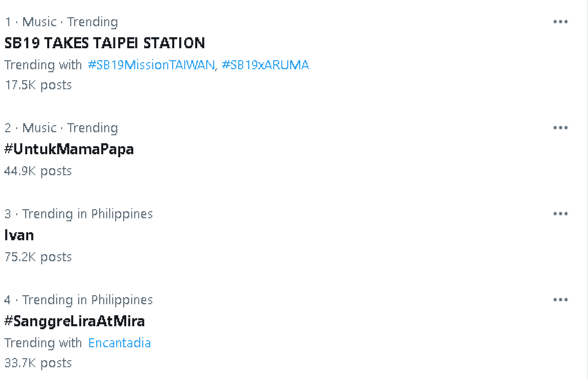Click the 75.2K posts count

pos(38,257)
